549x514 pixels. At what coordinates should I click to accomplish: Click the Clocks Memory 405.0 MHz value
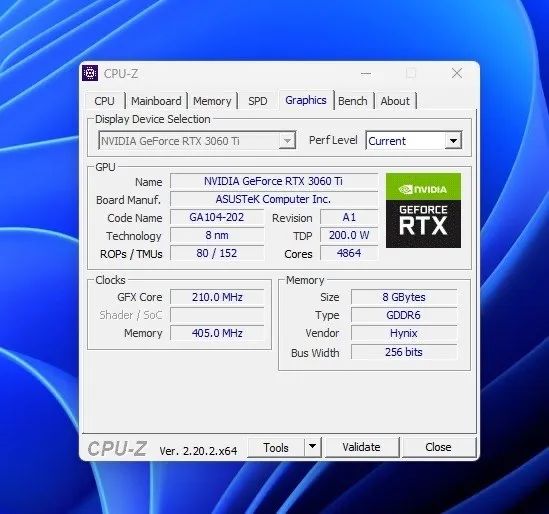(x=217, y=333)
